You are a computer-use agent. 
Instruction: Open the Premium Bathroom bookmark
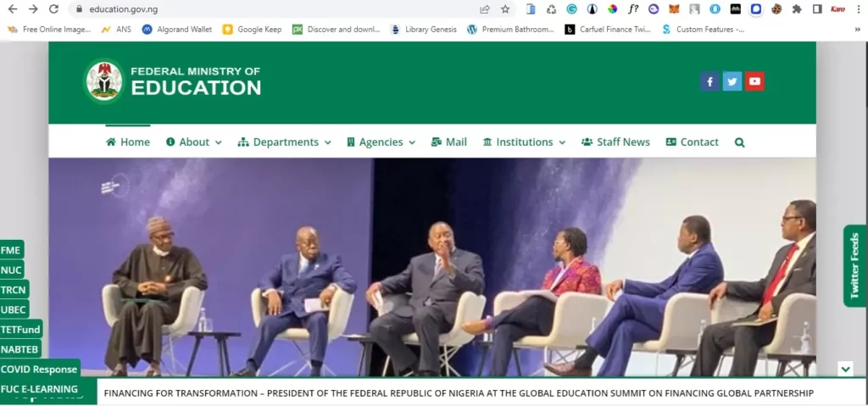(510, 30)
